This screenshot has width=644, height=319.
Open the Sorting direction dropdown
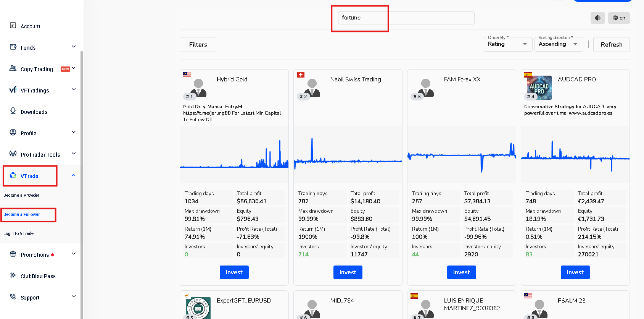[558, 44]
